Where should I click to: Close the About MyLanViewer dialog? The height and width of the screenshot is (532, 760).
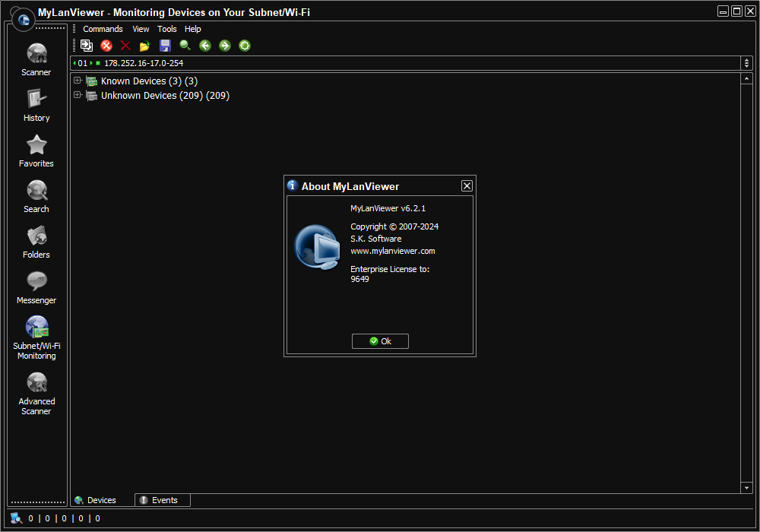[467, 186]
